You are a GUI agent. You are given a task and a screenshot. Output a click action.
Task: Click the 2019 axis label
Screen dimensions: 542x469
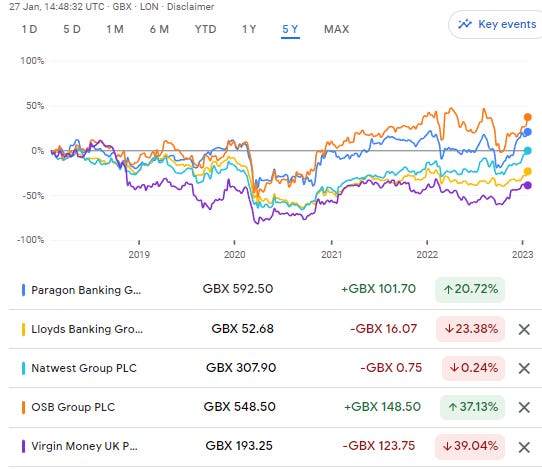[x=139, y=255]
